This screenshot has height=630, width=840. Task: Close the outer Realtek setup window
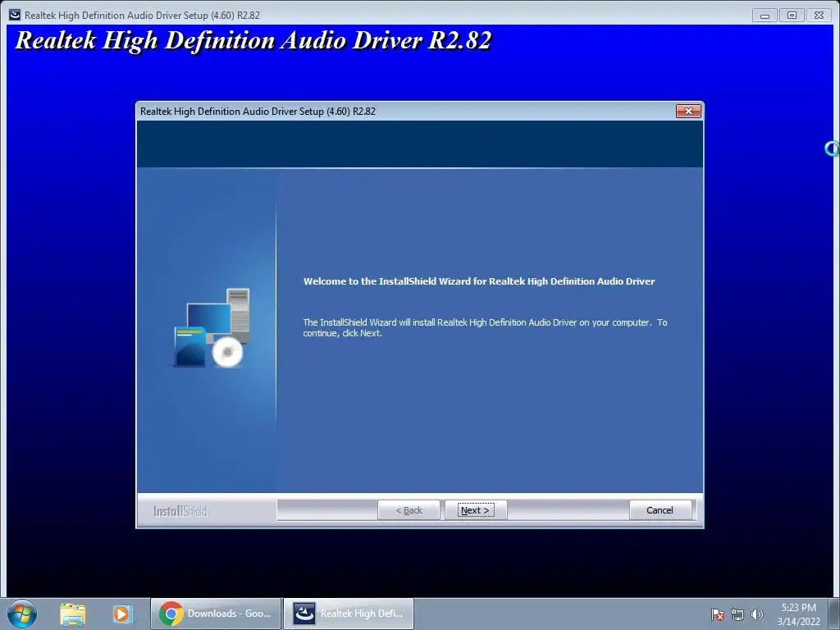point(819,15)
